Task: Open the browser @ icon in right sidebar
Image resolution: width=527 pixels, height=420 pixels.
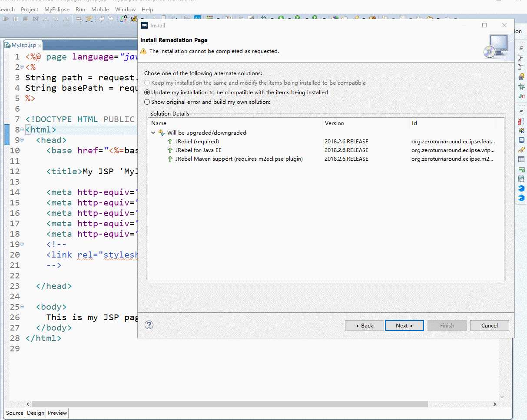Action: point(521,179)
